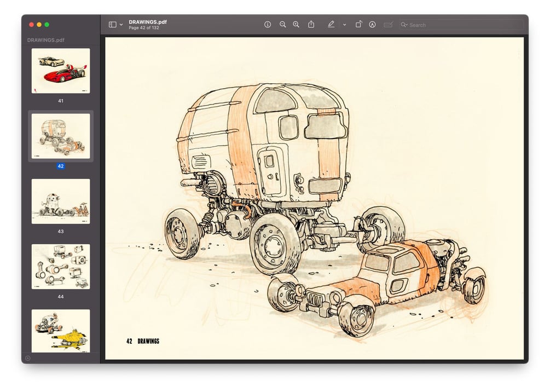Click the DRAWINGS.pdf sidebar header
Screen dimensions: 550x392
(x=45, y=40)
